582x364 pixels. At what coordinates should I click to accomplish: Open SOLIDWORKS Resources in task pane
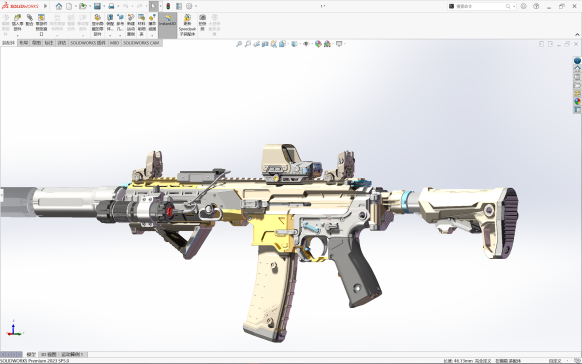577,69
